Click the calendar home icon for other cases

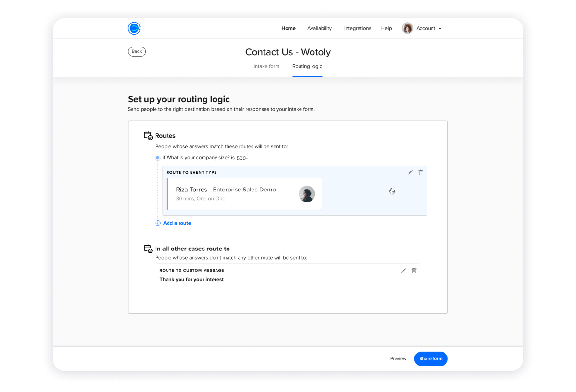148,249
